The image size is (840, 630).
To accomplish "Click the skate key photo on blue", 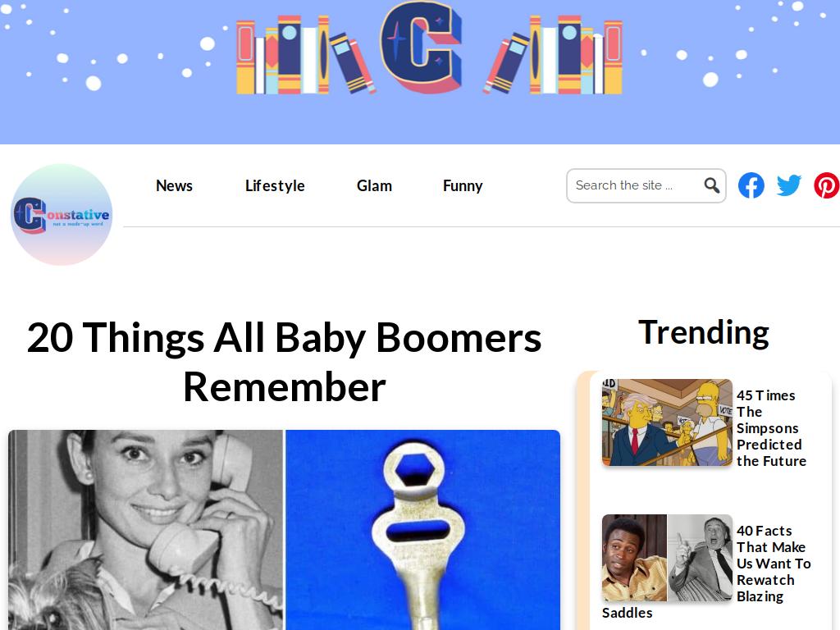I will point(422,530).
